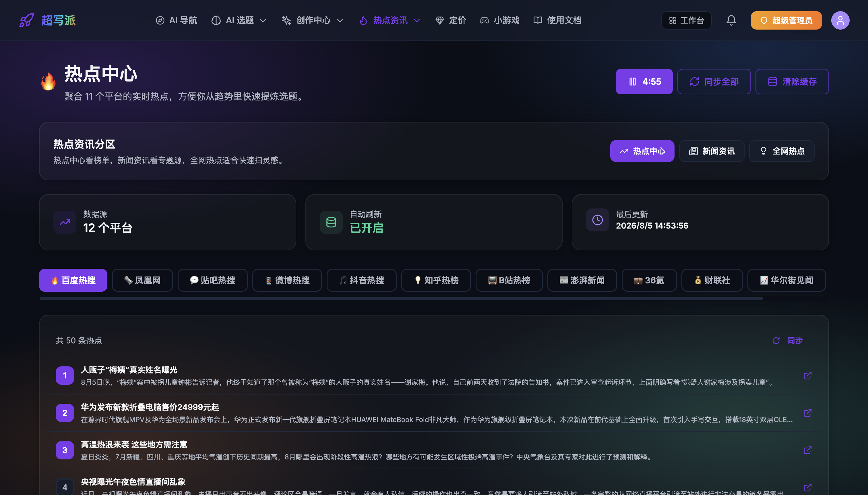868x495 pixels.
Task: Pause the 4:55 auto-refresh countdown
Action: click(644, 82)
